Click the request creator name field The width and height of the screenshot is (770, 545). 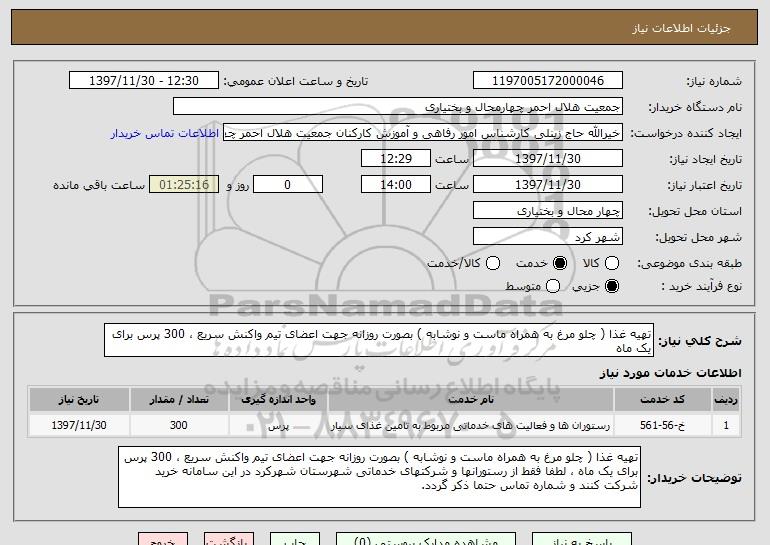tap(423, 133)
